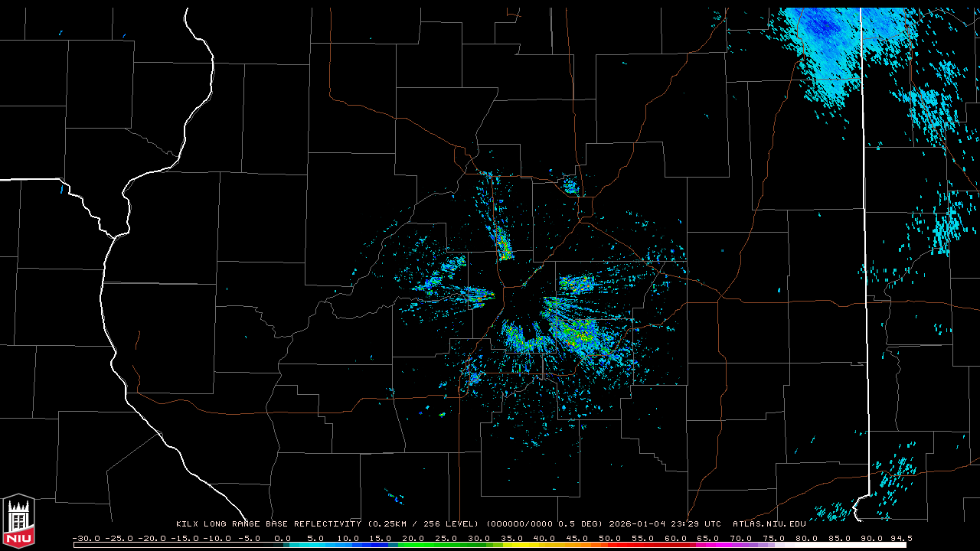Click the 20.0 scale label
The height and width of the screenshot is (551, 980).
[x=413, y=538]
